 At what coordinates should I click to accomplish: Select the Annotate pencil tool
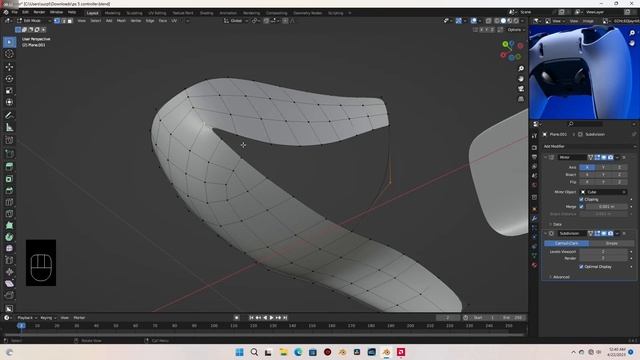(9, 116)
